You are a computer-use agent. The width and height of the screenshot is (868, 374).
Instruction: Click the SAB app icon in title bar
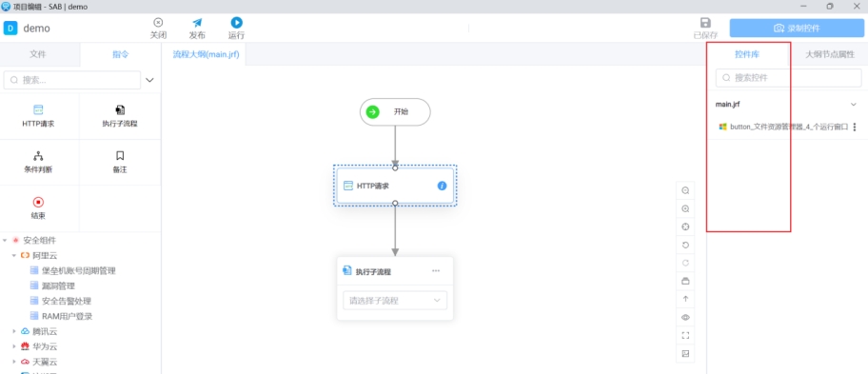pos(6,6)
